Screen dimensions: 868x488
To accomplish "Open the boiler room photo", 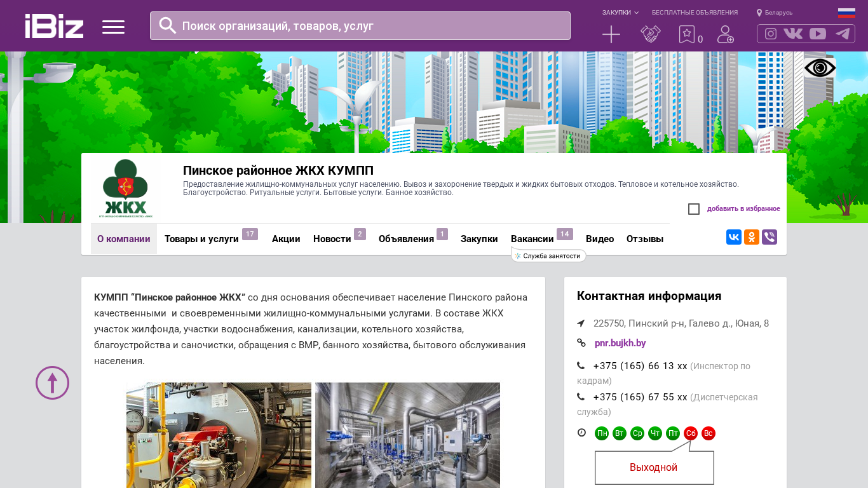I will [x=219, y=435].
